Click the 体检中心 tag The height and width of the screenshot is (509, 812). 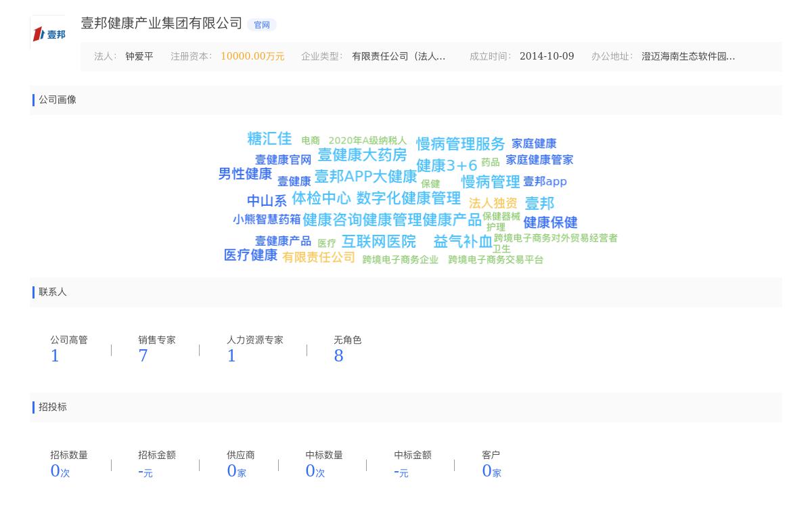tap(321, 198)
